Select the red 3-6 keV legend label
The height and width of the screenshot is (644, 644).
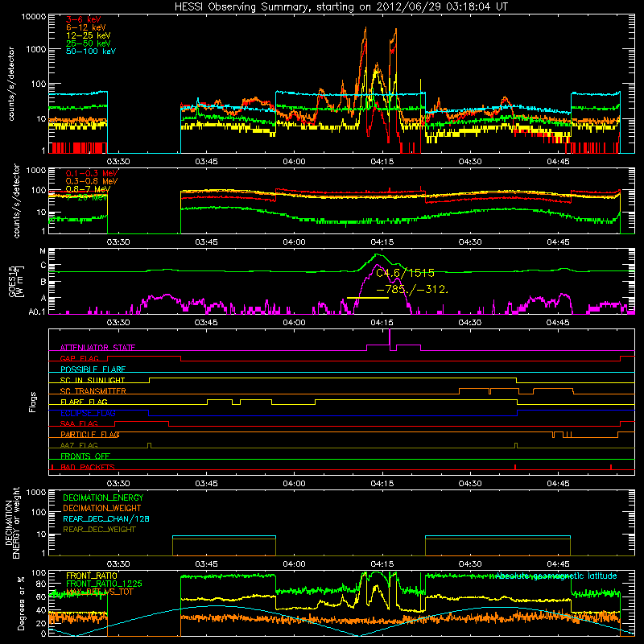coord(83,19)
